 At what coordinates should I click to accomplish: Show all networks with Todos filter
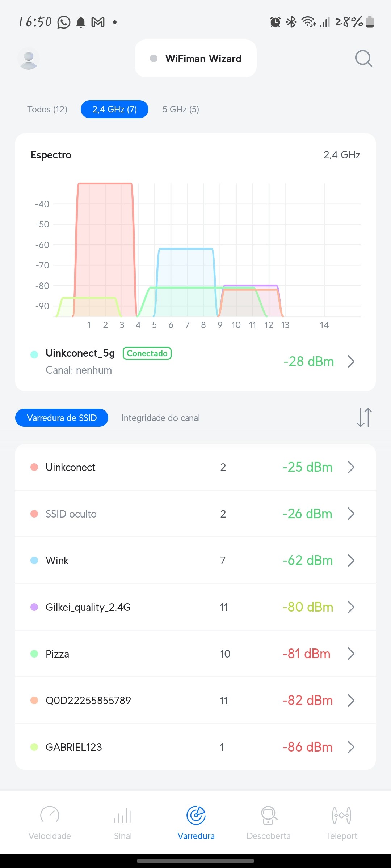tap(47, 109)
